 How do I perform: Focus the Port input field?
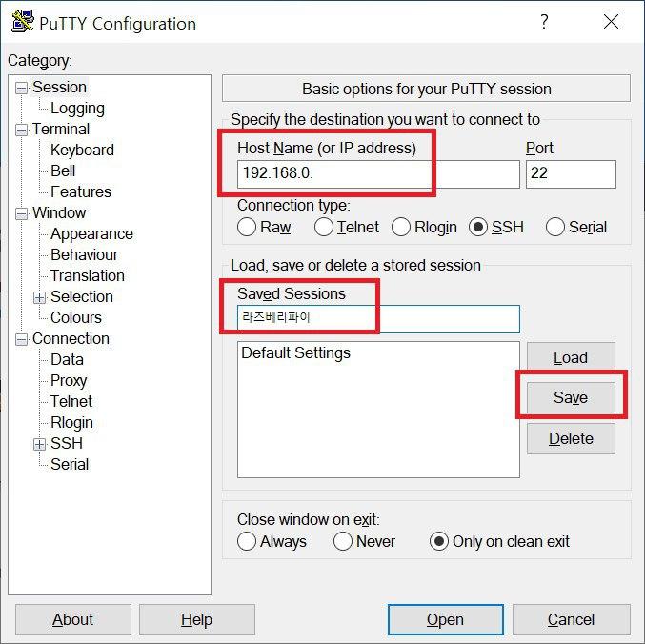571,174
